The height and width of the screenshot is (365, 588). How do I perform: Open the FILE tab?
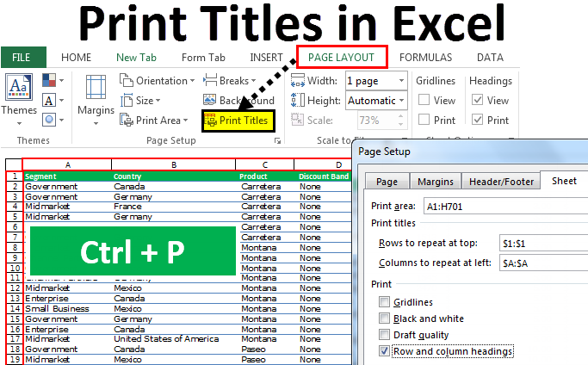(x=23, y=58)
